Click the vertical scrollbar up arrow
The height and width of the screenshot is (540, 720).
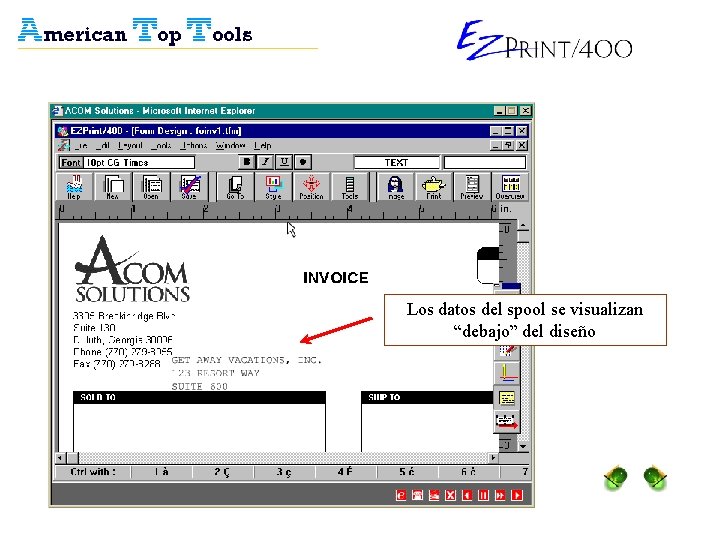pyautogui.click(x=523, y=226)
